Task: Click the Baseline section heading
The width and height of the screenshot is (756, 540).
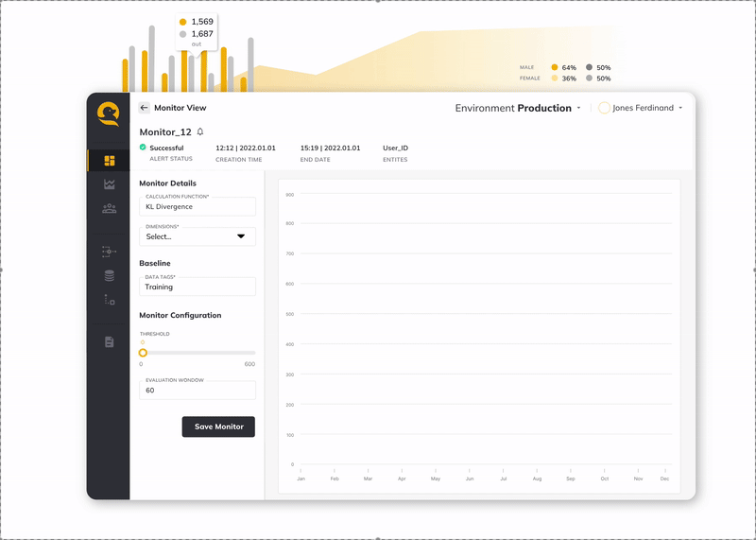Action: tap(155, 263)
